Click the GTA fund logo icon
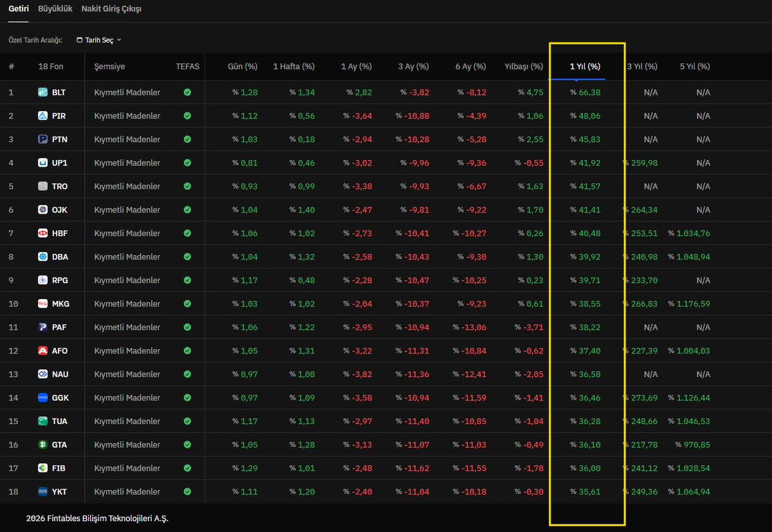This screenshot has height=532, width=772. tap(42, 445)
